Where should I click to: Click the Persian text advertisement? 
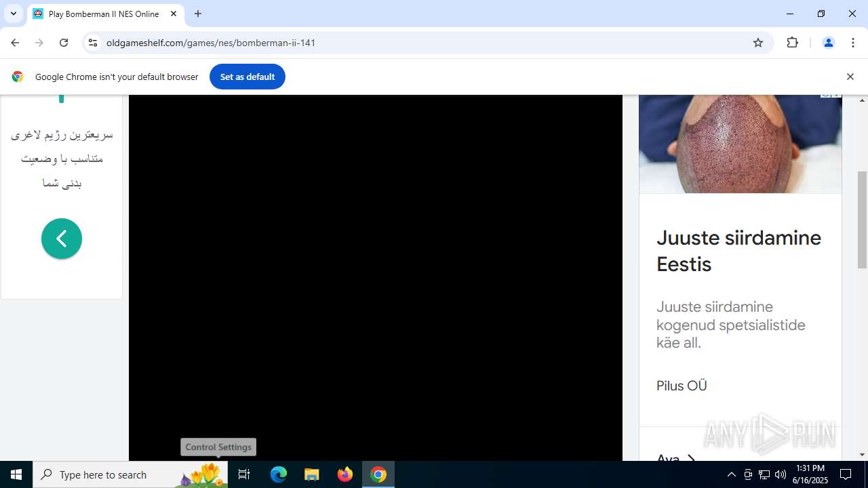pyautogui.click(x=62, y=159)
